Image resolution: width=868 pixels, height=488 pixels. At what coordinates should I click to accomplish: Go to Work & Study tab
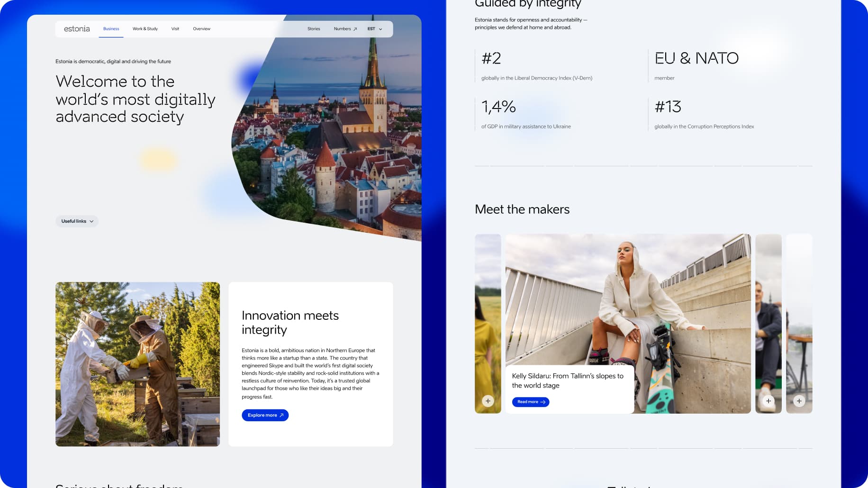click(145, 29)
